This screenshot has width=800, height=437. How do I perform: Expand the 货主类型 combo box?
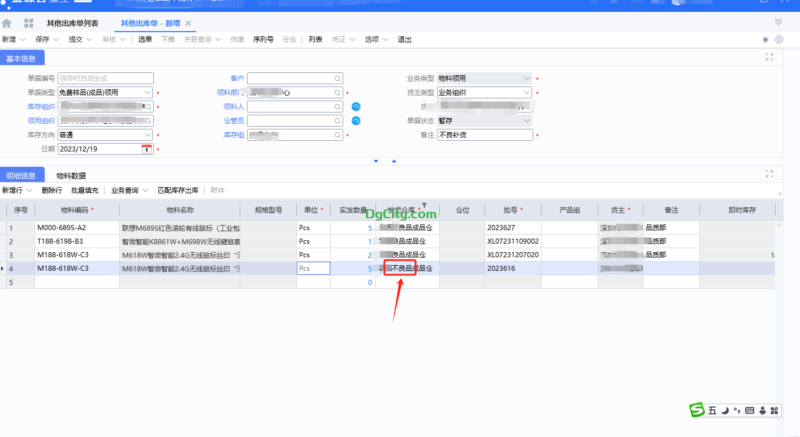click(x=527, y=93)
